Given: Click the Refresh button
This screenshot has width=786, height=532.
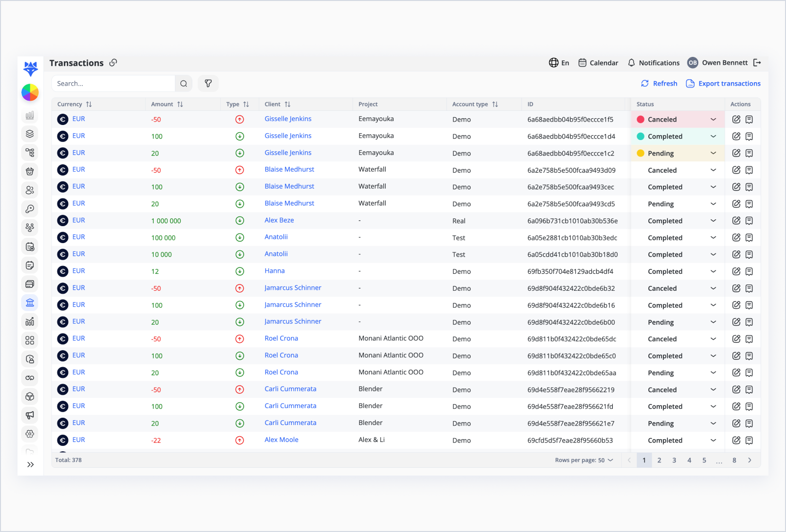Looking at the screenshot, I should pos(659,84).
